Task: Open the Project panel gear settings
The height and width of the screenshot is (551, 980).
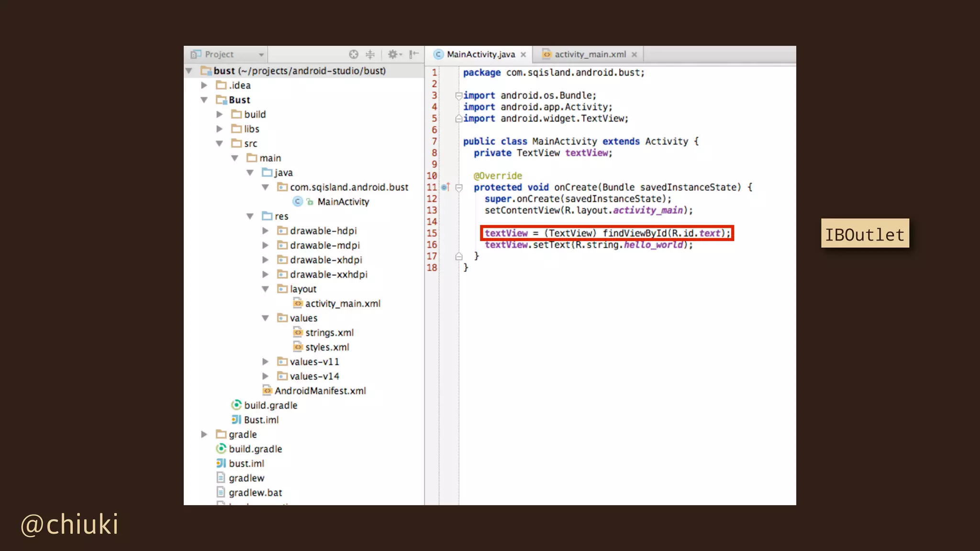Action: [x=394, y=55]
